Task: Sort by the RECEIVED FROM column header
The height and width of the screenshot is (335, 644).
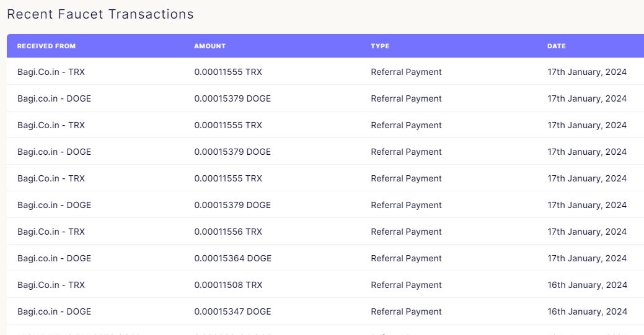Action: tap(46, 46)
